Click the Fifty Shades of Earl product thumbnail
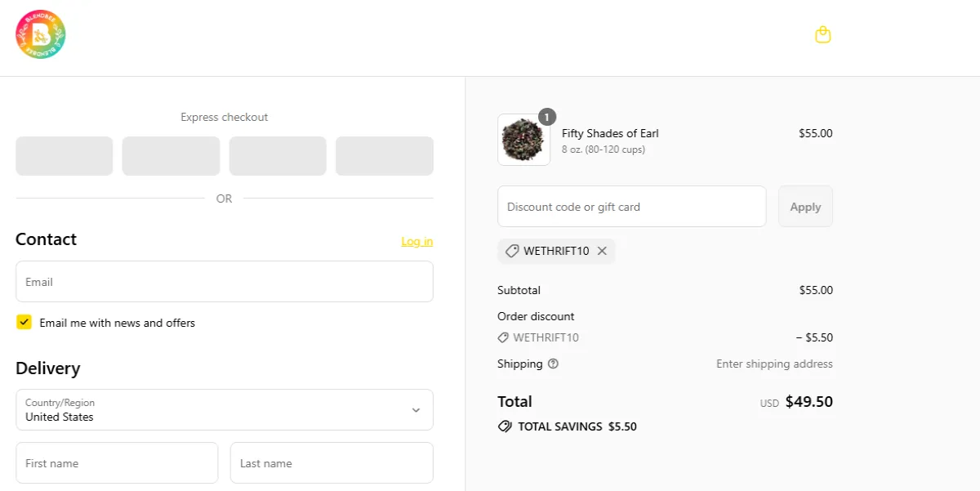Screen dimensions: 980x491 click(x=523, y=139)
